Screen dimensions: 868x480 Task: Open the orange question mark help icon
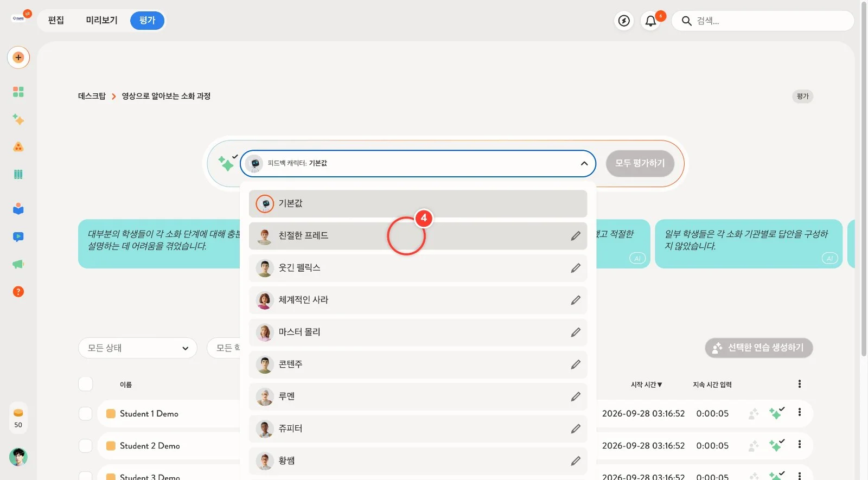pyautogui.click(x=18, y=292)
